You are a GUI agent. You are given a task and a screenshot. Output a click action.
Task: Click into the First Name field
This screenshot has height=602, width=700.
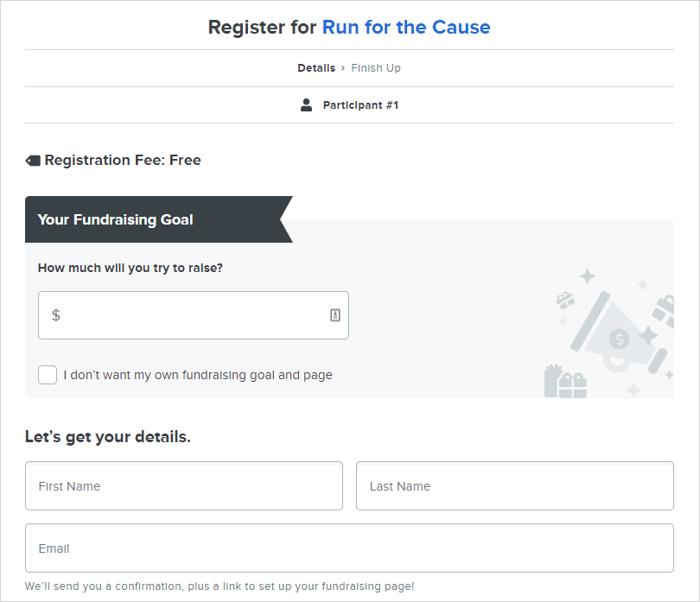click(184, 486)
